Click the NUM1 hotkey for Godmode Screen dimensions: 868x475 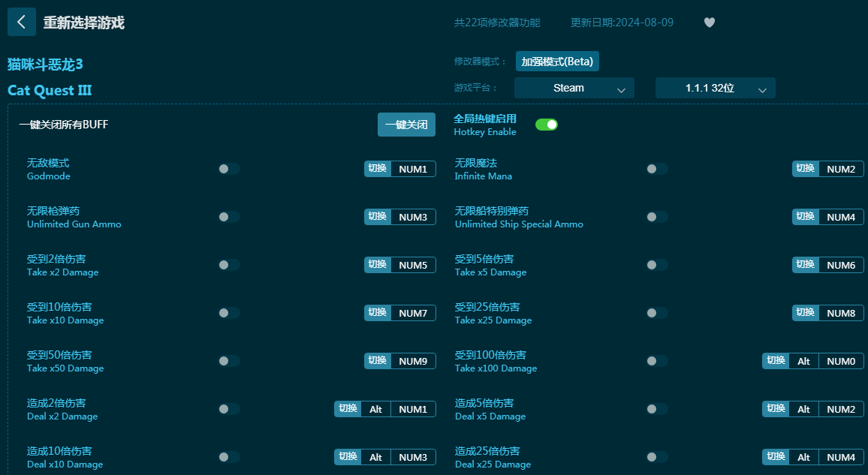[413, 169]
